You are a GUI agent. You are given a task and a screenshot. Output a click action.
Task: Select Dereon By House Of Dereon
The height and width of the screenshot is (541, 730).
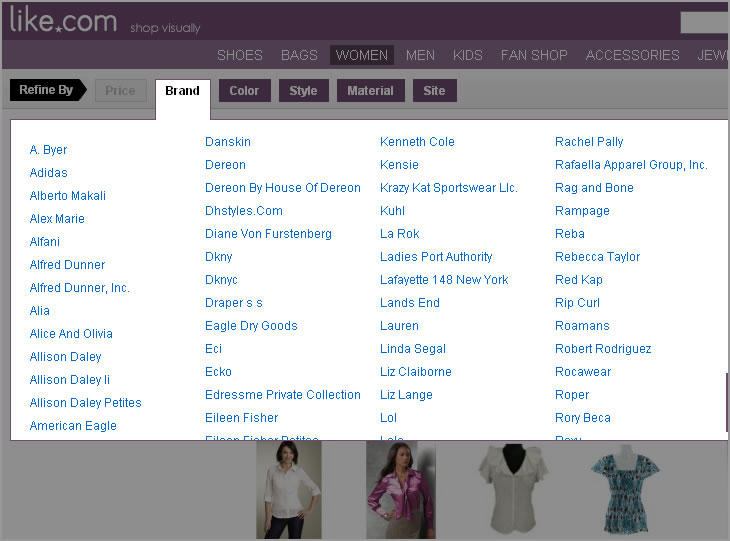point(283,188)
